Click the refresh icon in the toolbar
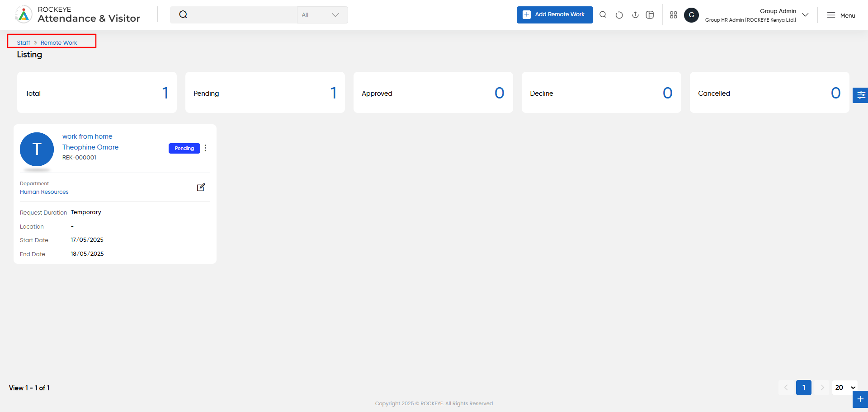Image resolution: width=868 pixels, height=412 pixels. 619,15
